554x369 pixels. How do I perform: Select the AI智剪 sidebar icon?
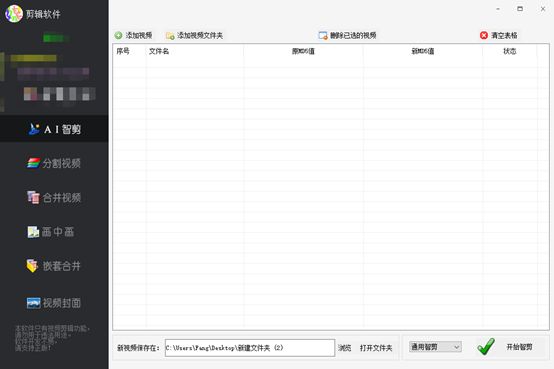tap(34, 129)
